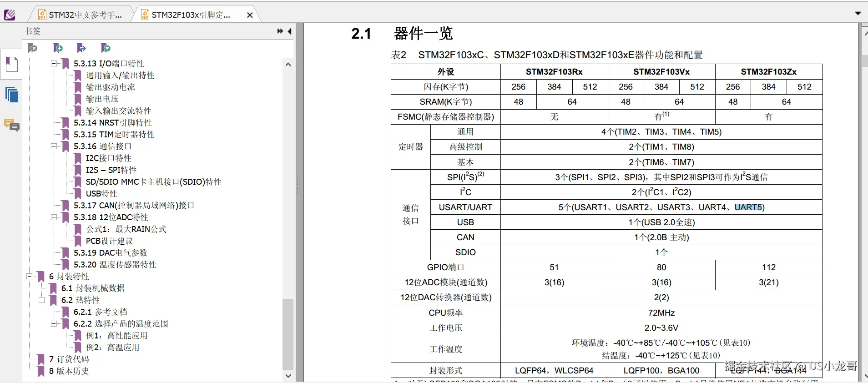
Task: Expand bookmark panel with double-arrow icon
Action: [280, 31]
